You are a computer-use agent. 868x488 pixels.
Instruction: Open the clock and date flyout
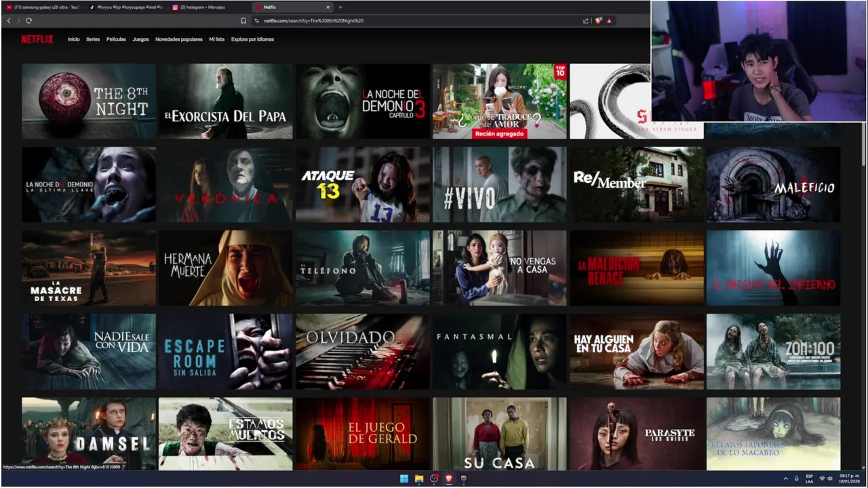coord(850,479)
